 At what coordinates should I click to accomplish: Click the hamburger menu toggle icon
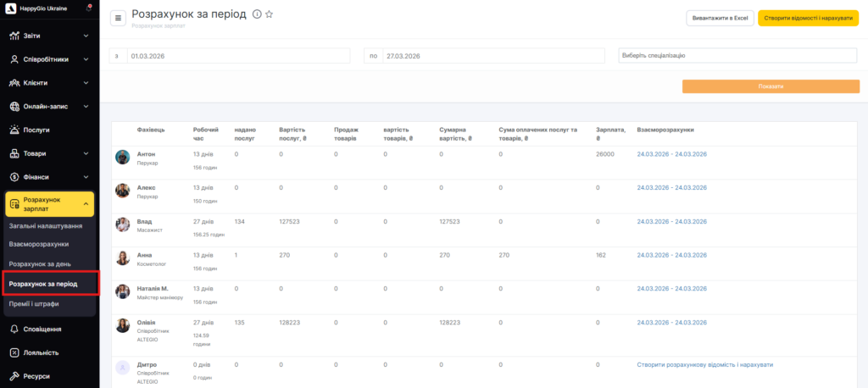tap(117, 18)
